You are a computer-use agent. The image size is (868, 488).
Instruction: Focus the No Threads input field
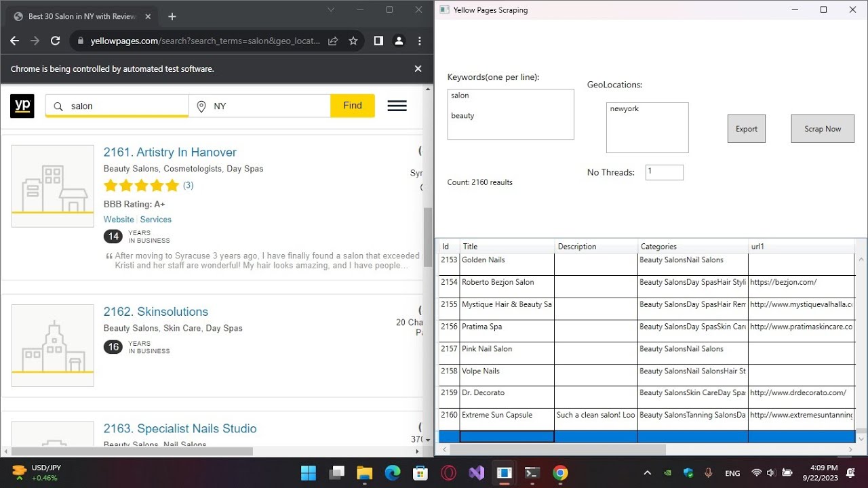665,172
